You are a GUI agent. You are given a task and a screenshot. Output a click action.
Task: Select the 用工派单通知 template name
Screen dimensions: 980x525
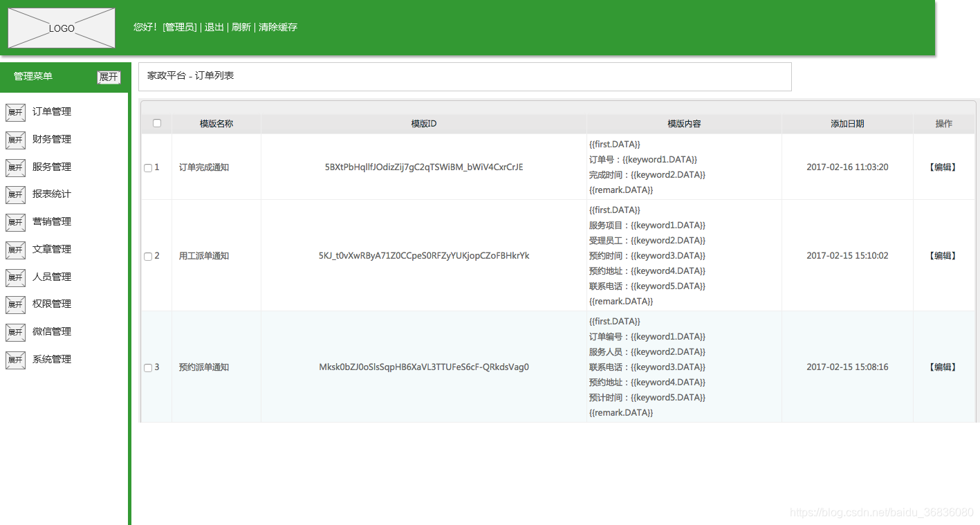tap(204, 256)
